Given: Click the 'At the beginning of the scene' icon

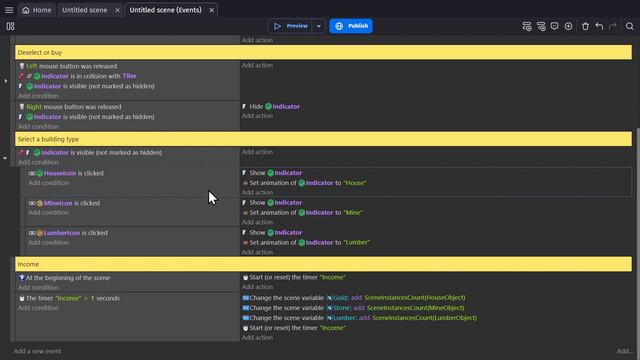Looking at the screenshot, I should [x=22, y=278].
